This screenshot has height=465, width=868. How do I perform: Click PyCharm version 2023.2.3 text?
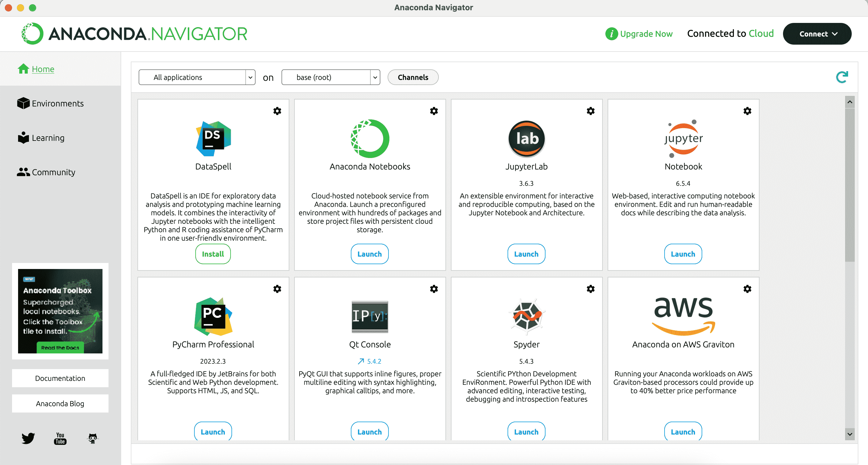(x=213, y=361)
